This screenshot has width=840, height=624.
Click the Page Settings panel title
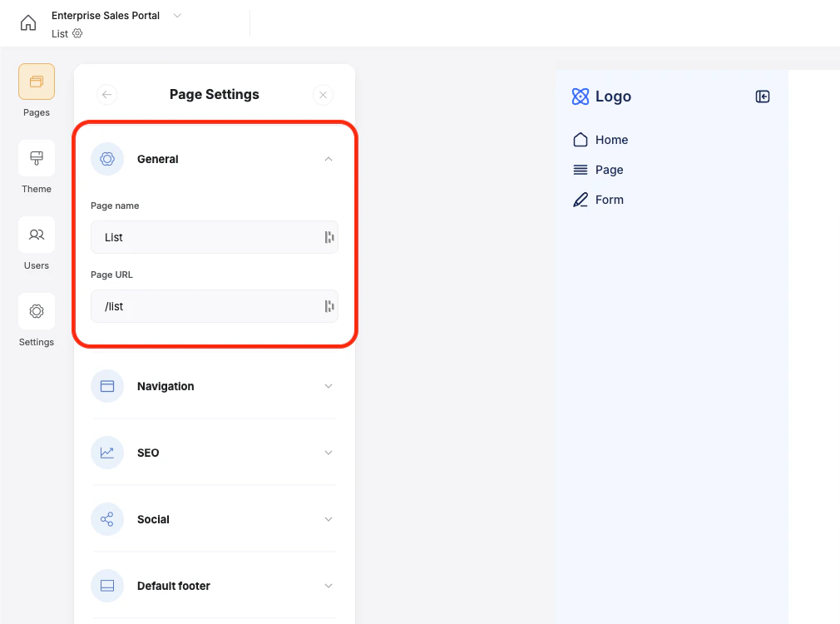(215, 94)
